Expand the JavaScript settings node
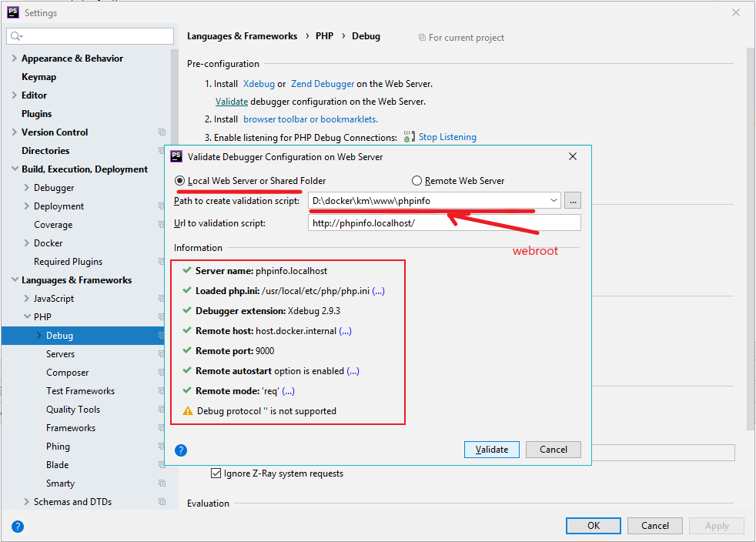This screenshot has height=542, width=756. [27, 299]
